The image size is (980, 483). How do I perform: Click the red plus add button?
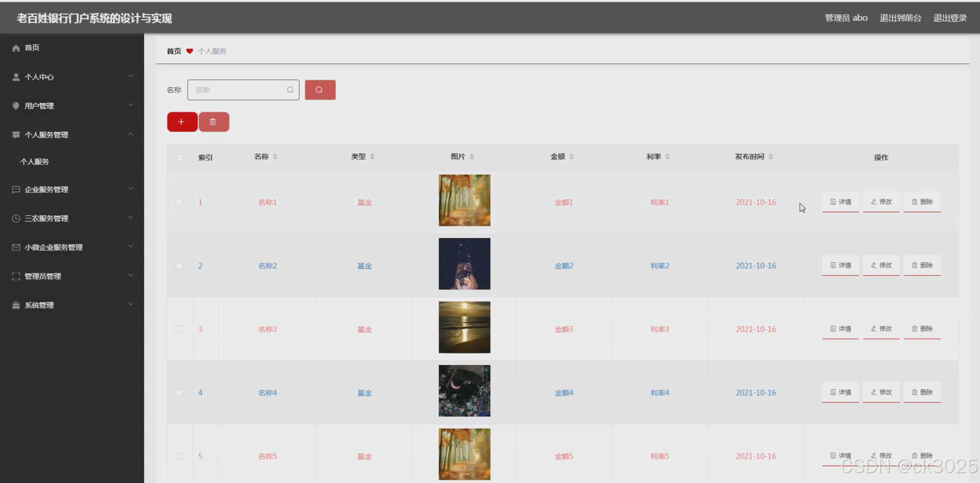[182, 122]
